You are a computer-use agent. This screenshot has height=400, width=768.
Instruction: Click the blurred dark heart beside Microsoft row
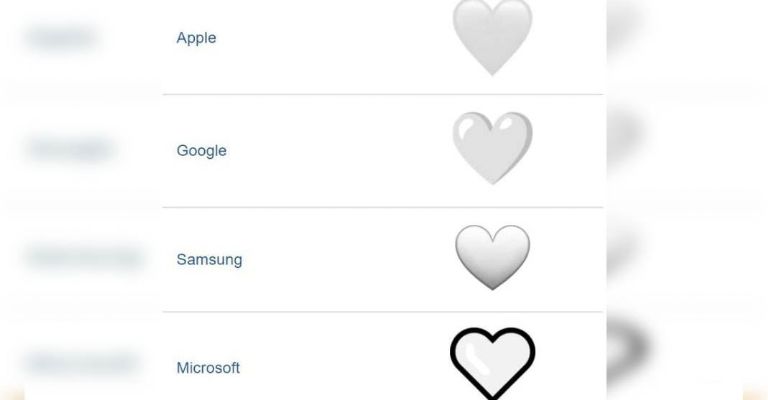tap(632, 352)
